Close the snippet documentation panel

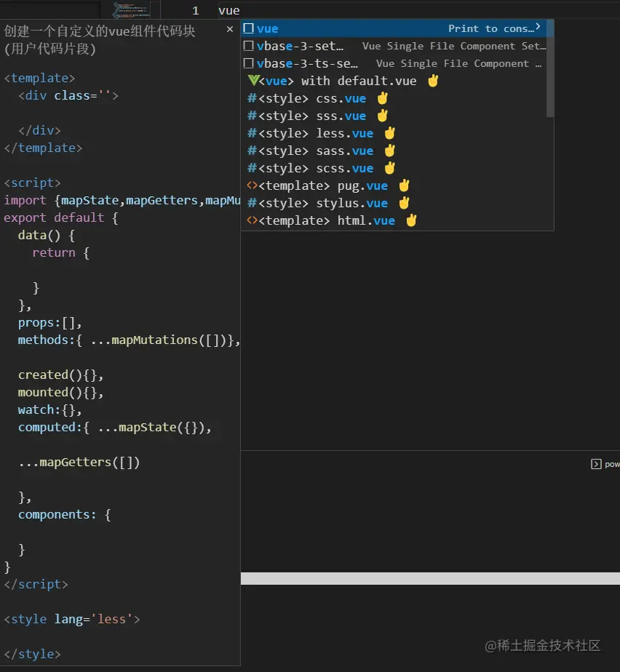(230, 29)
